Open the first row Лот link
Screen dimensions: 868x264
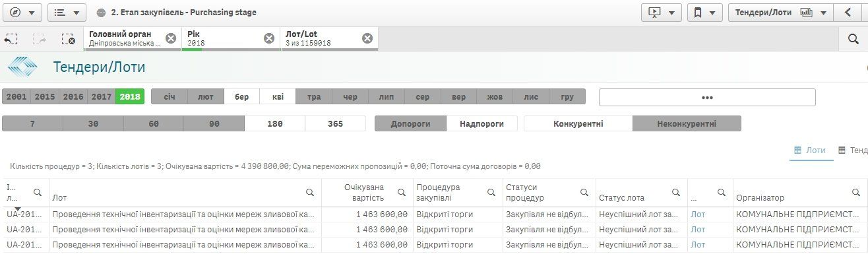coord(698,214)
